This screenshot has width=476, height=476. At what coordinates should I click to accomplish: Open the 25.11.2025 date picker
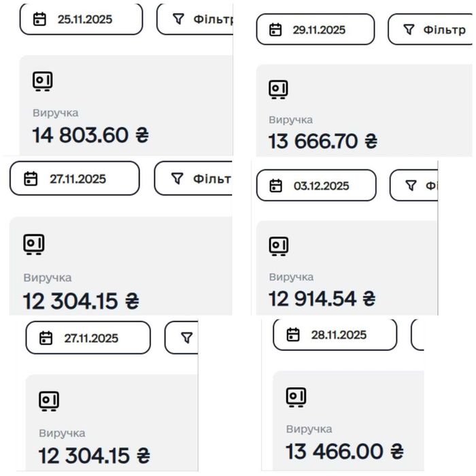(x=81, y=19)
